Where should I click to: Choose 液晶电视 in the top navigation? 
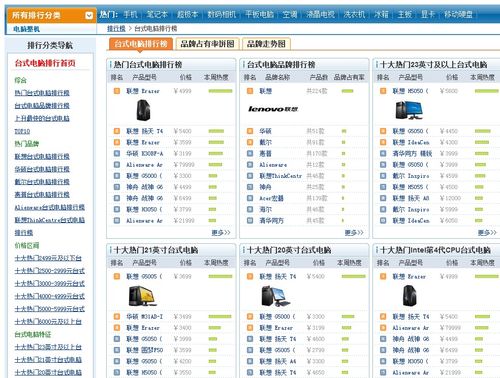[x=320, y=15]
